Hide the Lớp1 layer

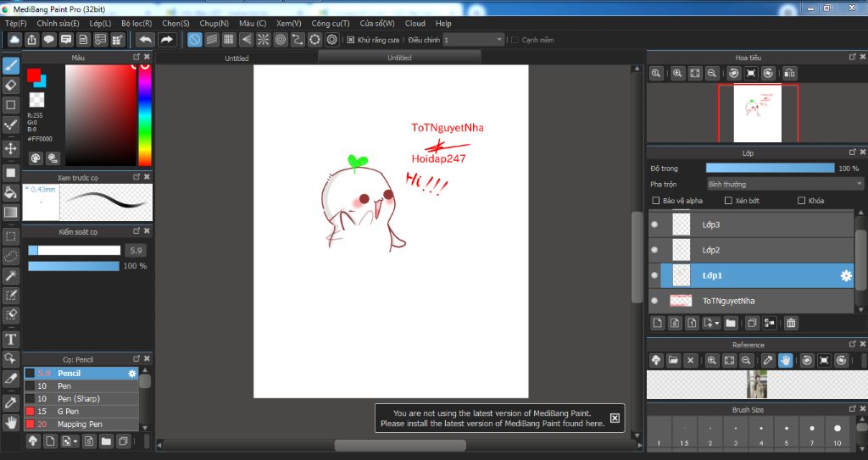click(654, 275)
